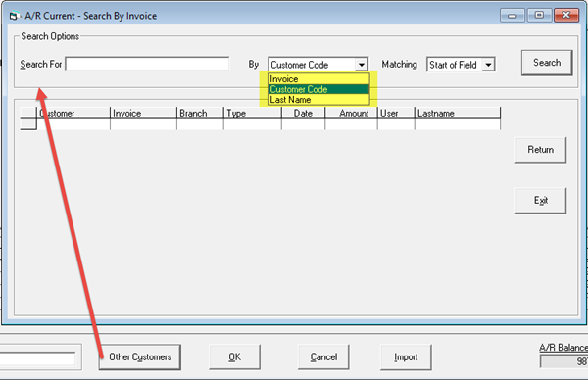Screen dimensions: 588x380
Task: Click the Customer column header
Action: point(73,113)
